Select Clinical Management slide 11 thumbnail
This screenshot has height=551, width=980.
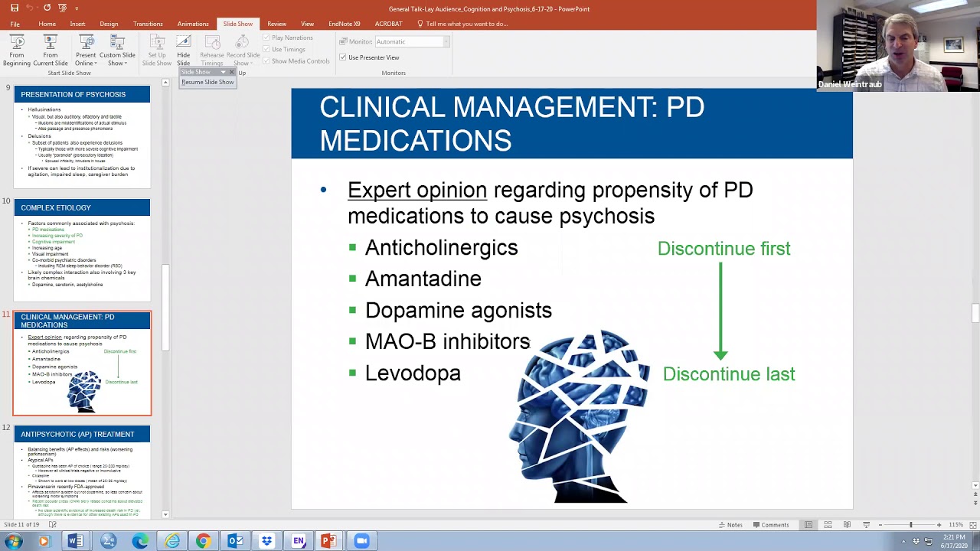point(82,363)
